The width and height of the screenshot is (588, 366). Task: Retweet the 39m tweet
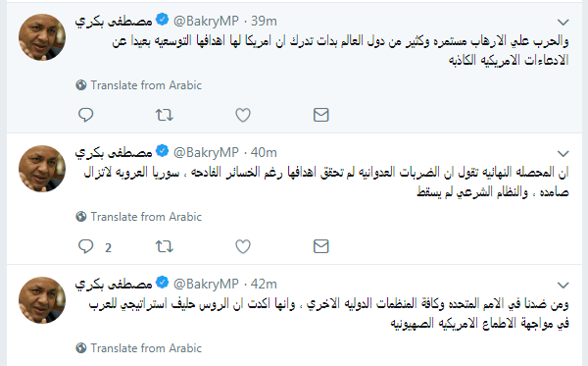pyautogui.click(x=165, y=115)
